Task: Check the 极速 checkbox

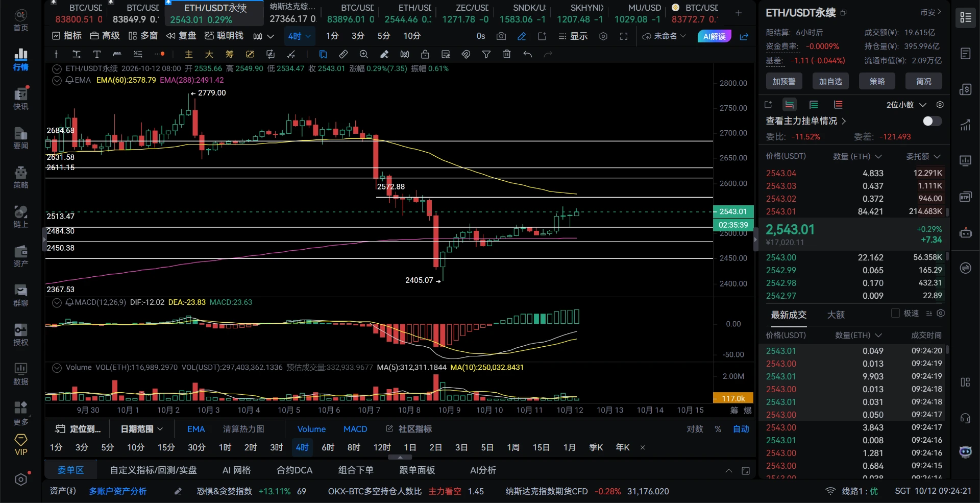Action: tap(895, 313)
